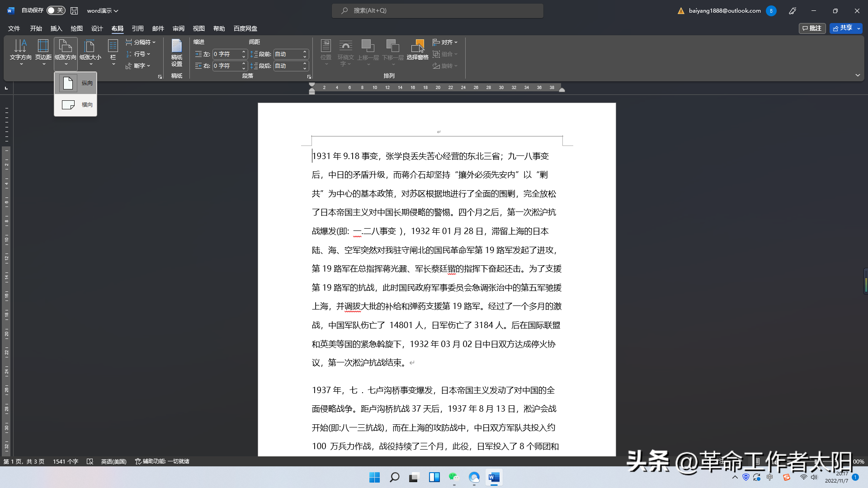Open the Windows Start menu
Screen dimensions: 868x488
click(x=374, y=477)
